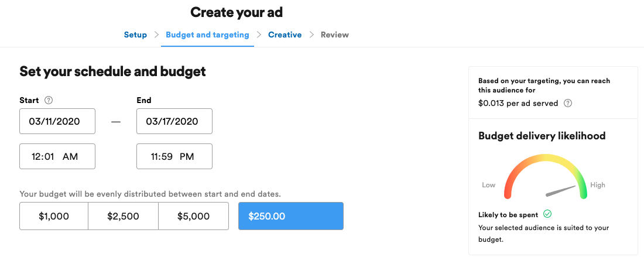Click the Budget delivery likelihood heading
The width and height of the screenshot is (644, 257).
click(x=542, y=136)
